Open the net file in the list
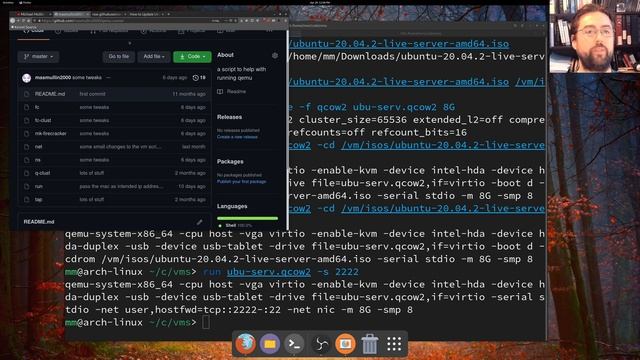This screenshot has height=360, width=640. click(38, 147)
